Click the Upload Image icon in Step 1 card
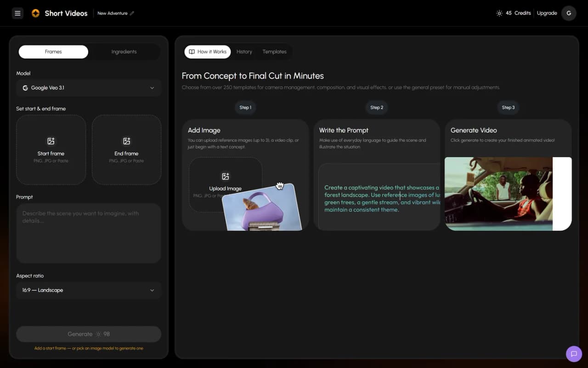This screenshot has width=588, height=368. pos(225,177)
